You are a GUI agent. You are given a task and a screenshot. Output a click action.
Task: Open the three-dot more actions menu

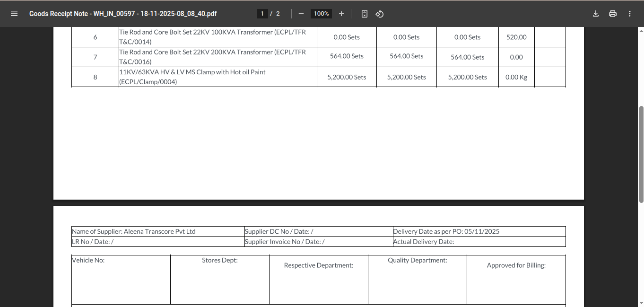pyautogui.click(x=630, y=14)
